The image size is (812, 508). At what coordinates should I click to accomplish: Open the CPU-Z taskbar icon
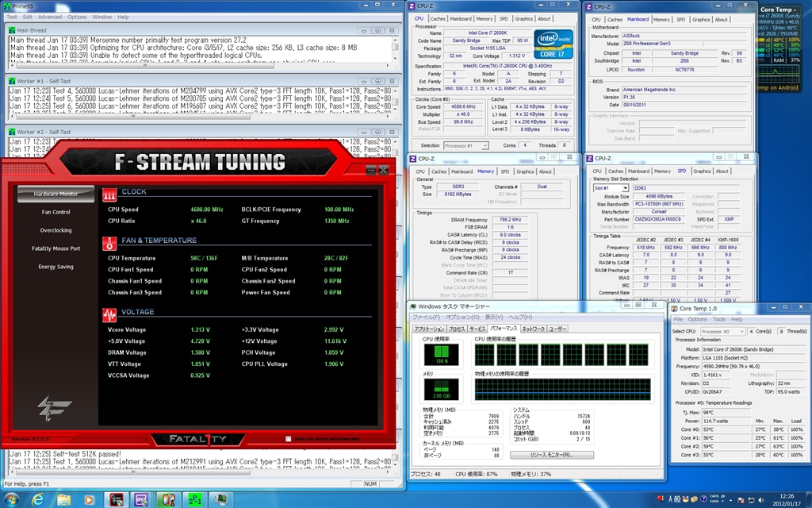141,499
